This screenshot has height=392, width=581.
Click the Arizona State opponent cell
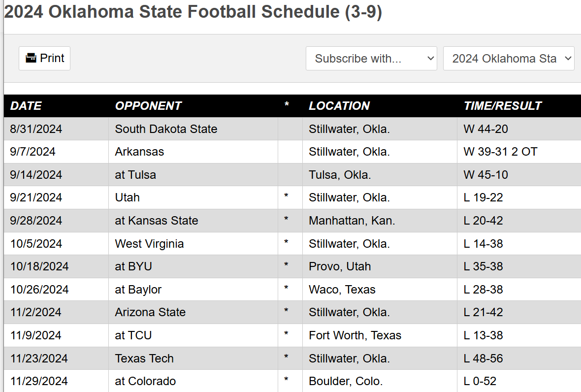point(150,312)
